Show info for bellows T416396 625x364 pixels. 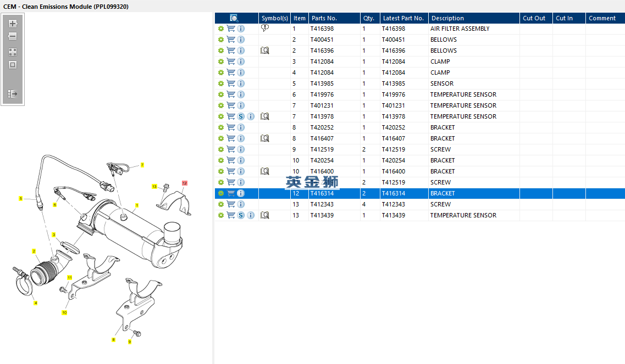(241, 51)
